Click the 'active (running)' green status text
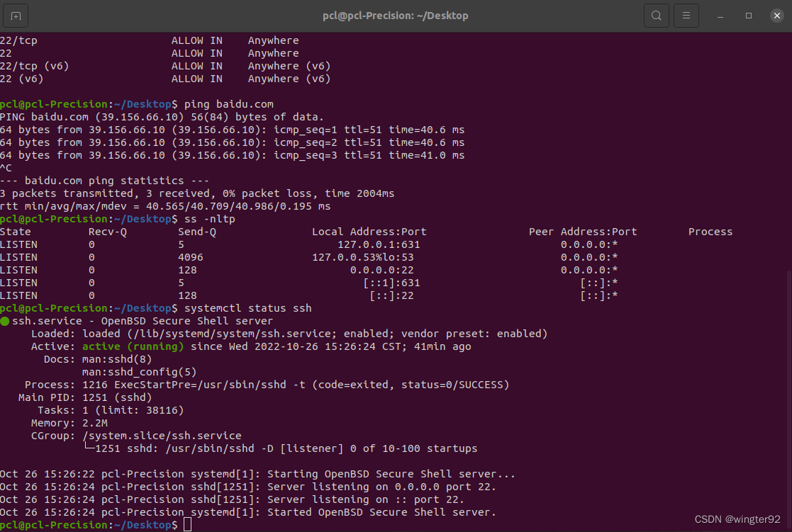Viewport: 792px width, 532px height. 135,346
